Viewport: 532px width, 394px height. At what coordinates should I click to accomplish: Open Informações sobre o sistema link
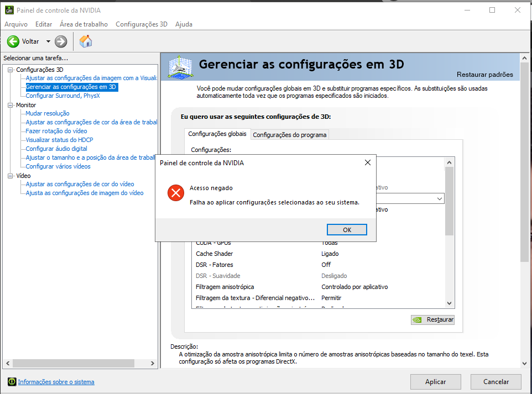click(x=56, y=382)
